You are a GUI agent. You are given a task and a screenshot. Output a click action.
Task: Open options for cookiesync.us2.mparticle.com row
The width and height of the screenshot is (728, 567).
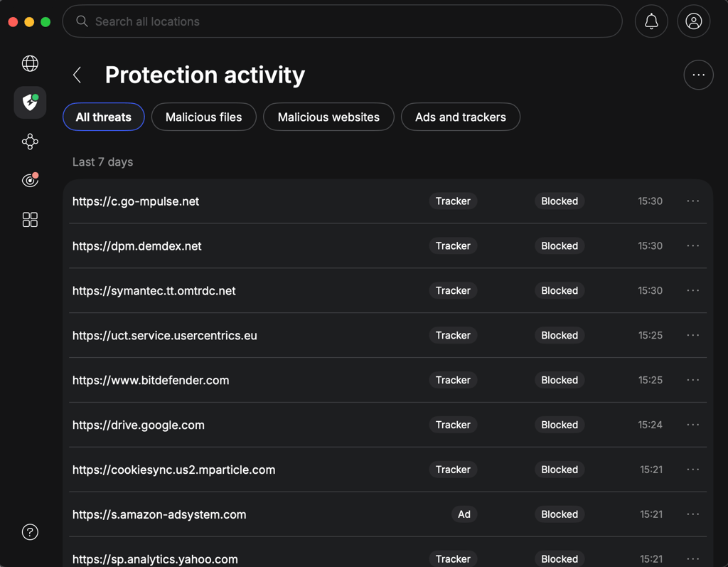(692, 470)
